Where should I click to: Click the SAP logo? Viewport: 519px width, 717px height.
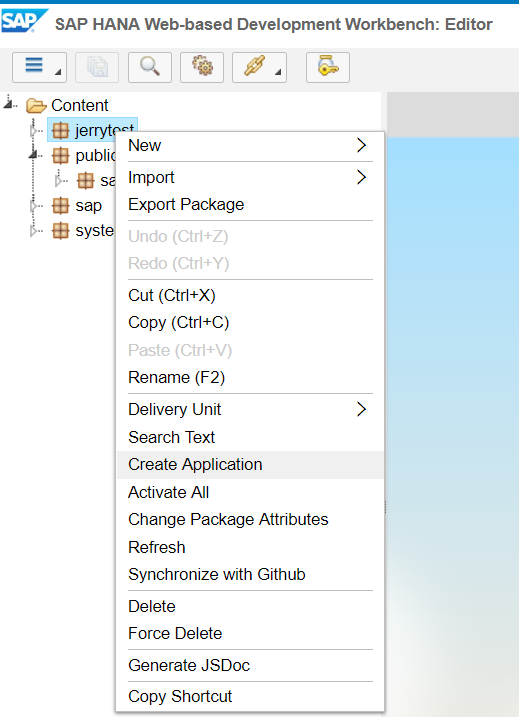click(x=24, y=21)
